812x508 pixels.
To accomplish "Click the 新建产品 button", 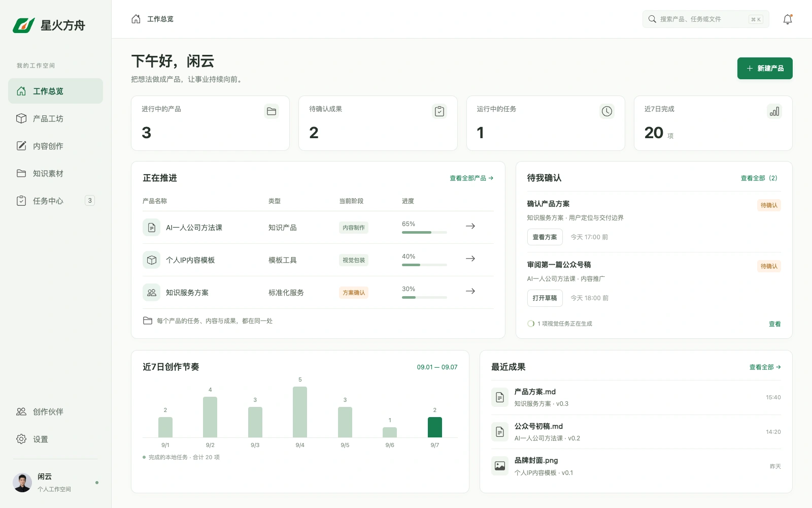I will click(x=765, y=68).
